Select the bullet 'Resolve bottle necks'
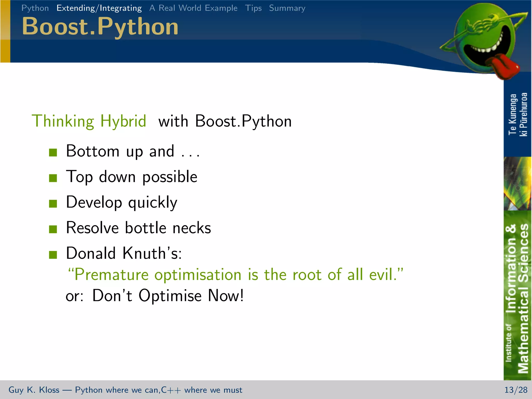Viewport: 532px width, 399px height. pos(138,228)
